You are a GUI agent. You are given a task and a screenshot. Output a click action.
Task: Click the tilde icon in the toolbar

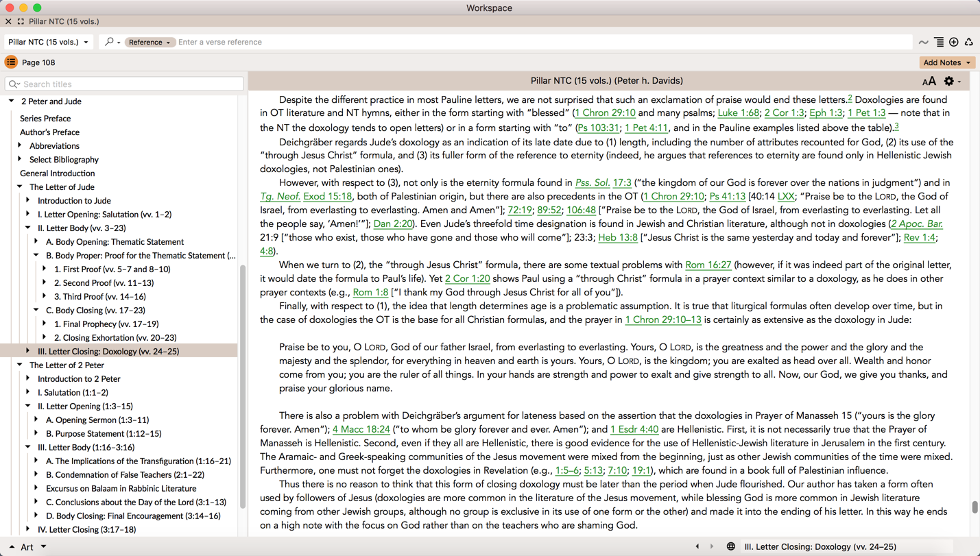923,43
